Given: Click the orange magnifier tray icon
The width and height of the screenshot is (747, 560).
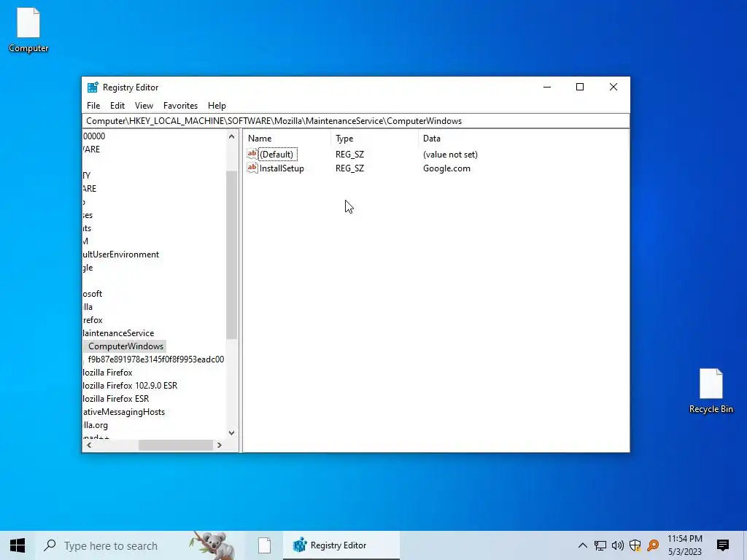Looking at the screenshot, I should (653, 545).
